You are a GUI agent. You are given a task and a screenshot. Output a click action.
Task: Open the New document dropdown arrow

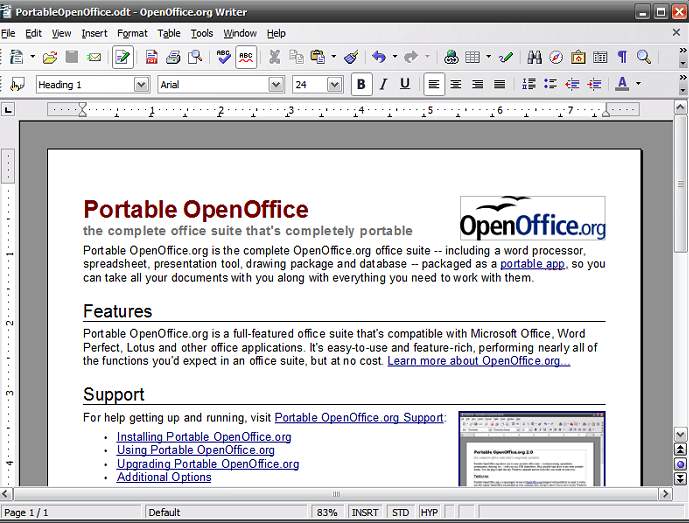pyautogui.click(x=33, y=57)
